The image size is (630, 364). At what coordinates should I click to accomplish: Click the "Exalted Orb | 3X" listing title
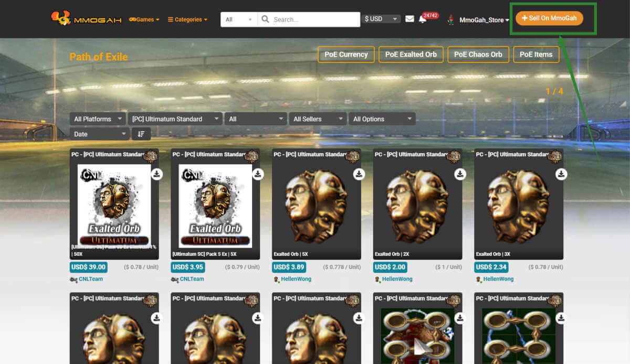492,254
